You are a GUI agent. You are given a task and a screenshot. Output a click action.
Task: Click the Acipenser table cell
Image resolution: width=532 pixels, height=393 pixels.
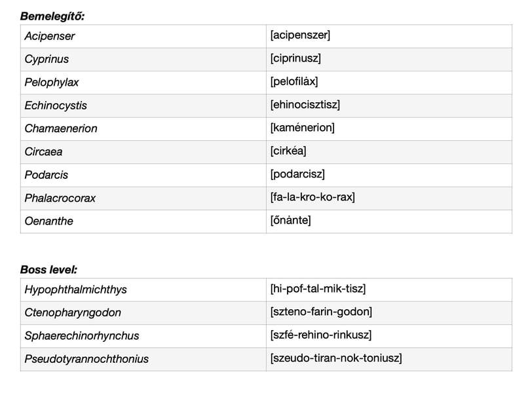50,36
